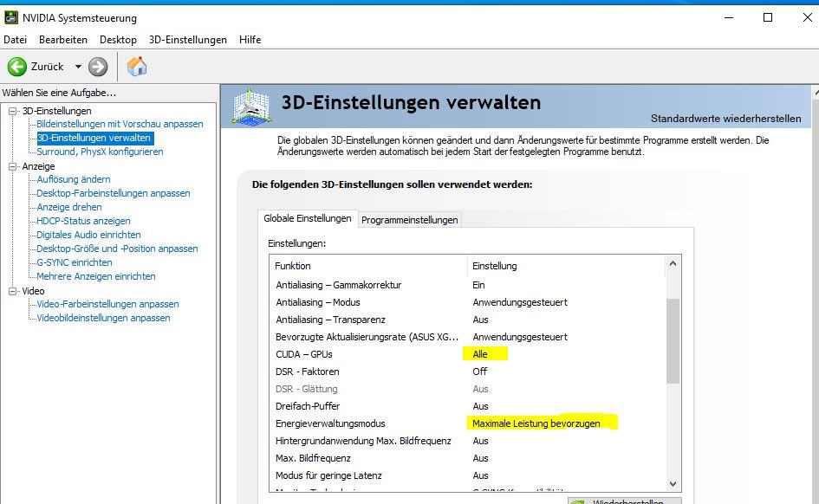This screenshot has height=504, width=819.
Task: Open Video-Farbeinstellungen anpassen
Action: point(107,304)
